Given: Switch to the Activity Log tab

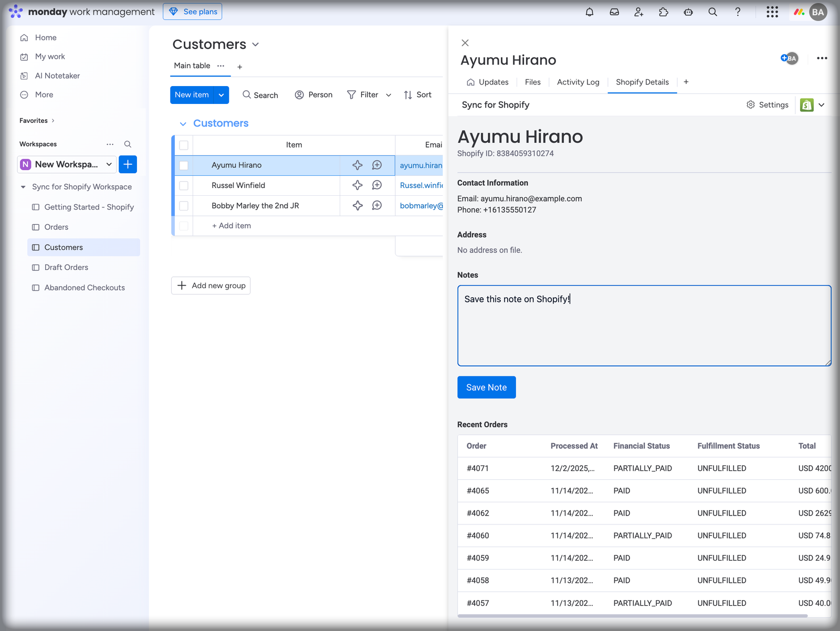Looking at the screenshot, I should pyautogui.click(x=577, y=82).
